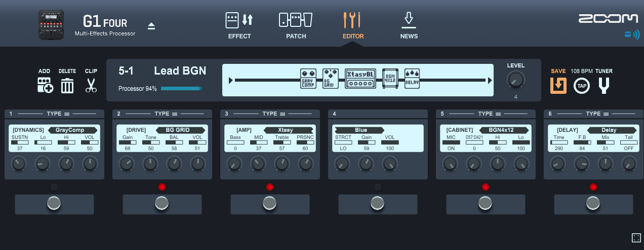Toggle slot 6 Delay footswitch
The height and width of the screenshot is (250, 644).
[593, 204]
